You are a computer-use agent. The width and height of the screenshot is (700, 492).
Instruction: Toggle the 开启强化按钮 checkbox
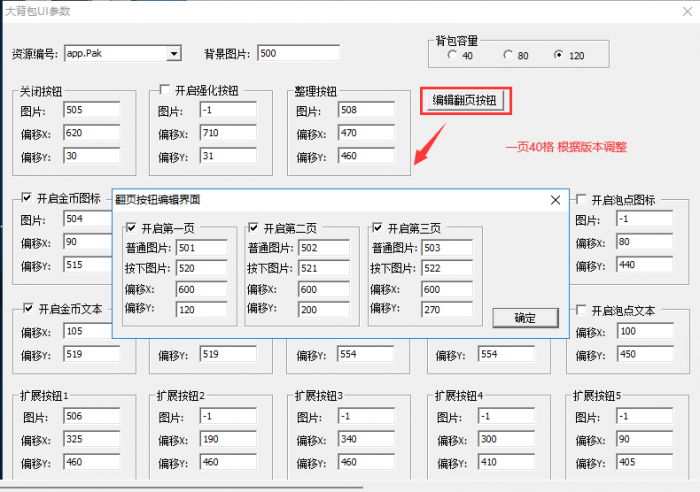coord(166,90)
